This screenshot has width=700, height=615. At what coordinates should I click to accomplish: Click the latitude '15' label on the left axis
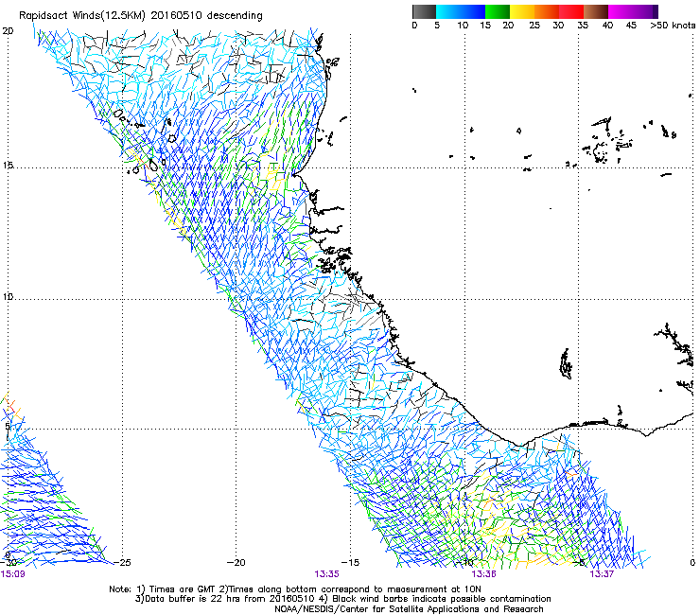point(8,166)
